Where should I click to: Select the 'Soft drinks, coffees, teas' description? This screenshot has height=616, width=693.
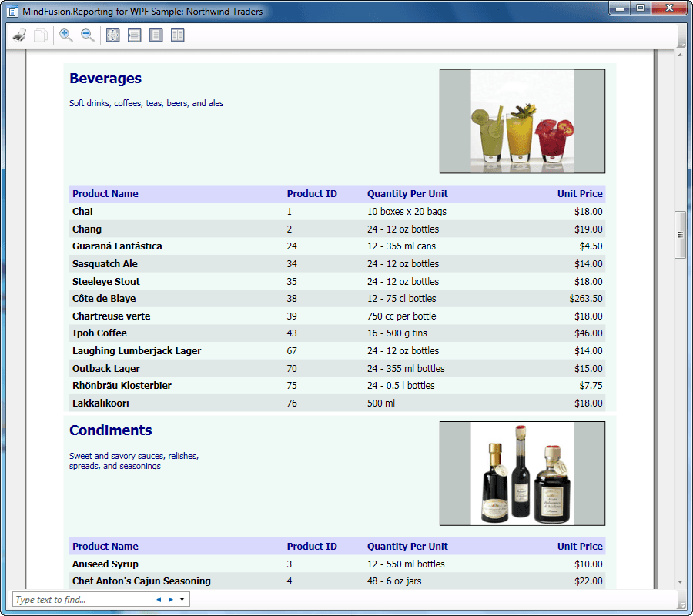146,103
